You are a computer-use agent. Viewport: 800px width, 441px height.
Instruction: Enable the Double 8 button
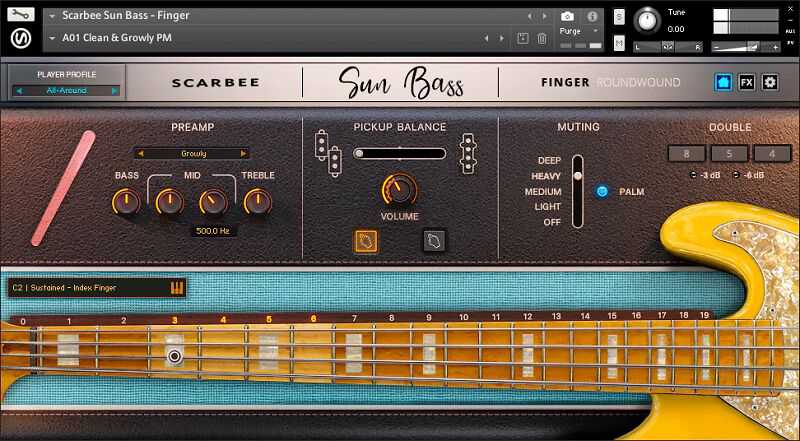tap(687, 154)
